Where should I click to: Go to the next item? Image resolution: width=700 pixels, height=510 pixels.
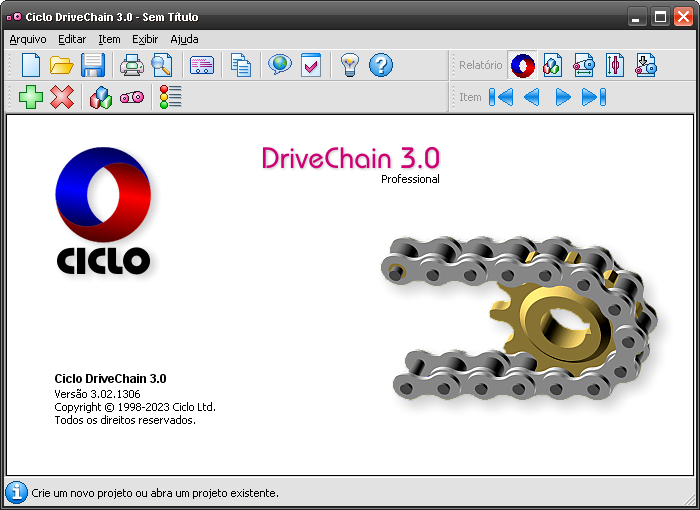563,97
